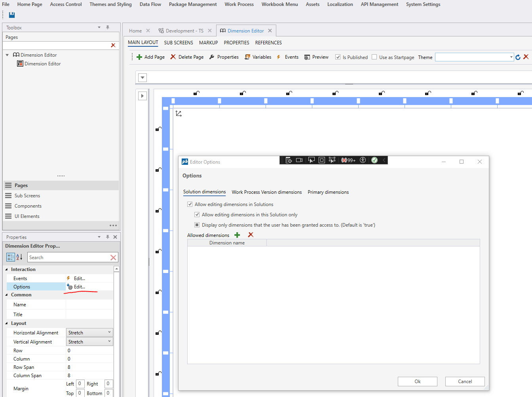Open the Variables tool in the page toolbar
The height and width of the screenshot is (397, 532).
point(247,57)
